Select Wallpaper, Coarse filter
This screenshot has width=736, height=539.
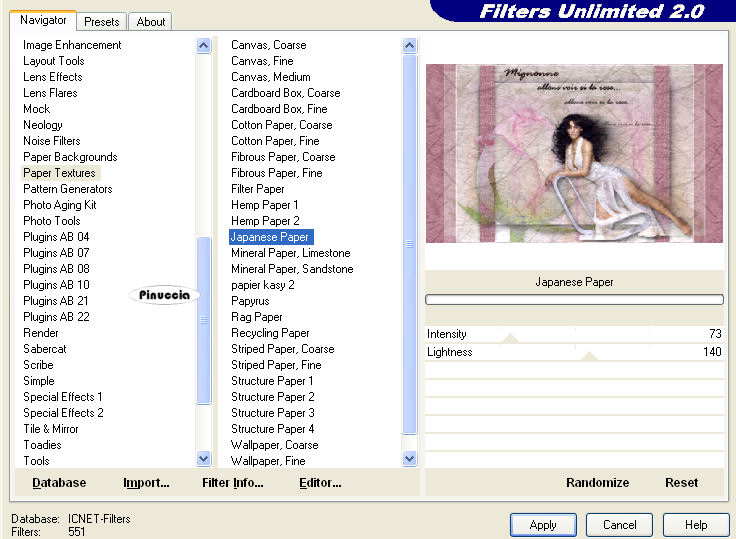pyautogui.click(x=275, y=445)
